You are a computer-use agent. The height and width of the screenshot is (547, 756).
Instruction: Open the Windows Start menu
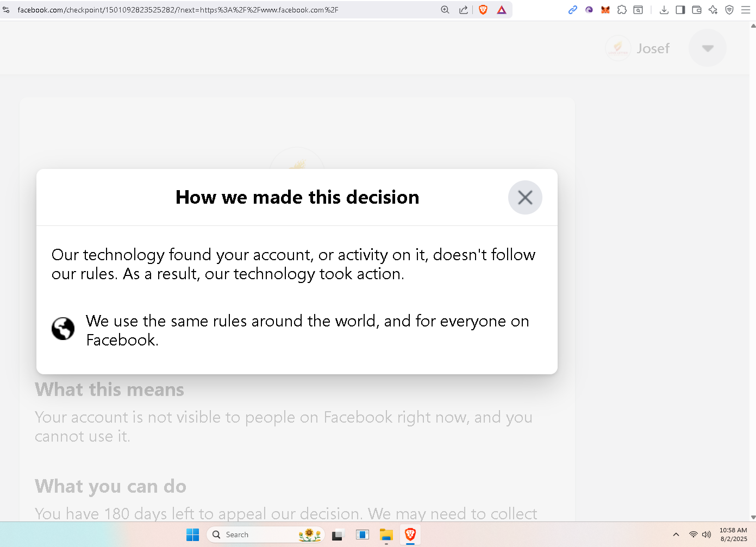pos(192,535)
